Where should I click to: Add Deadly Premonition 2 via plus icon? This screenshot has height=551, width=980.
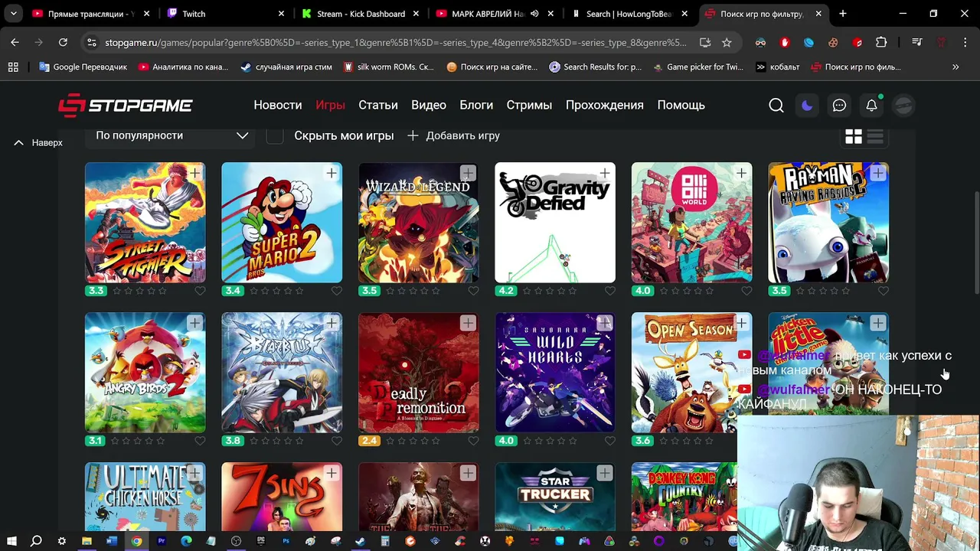click(x=468, y=324)
